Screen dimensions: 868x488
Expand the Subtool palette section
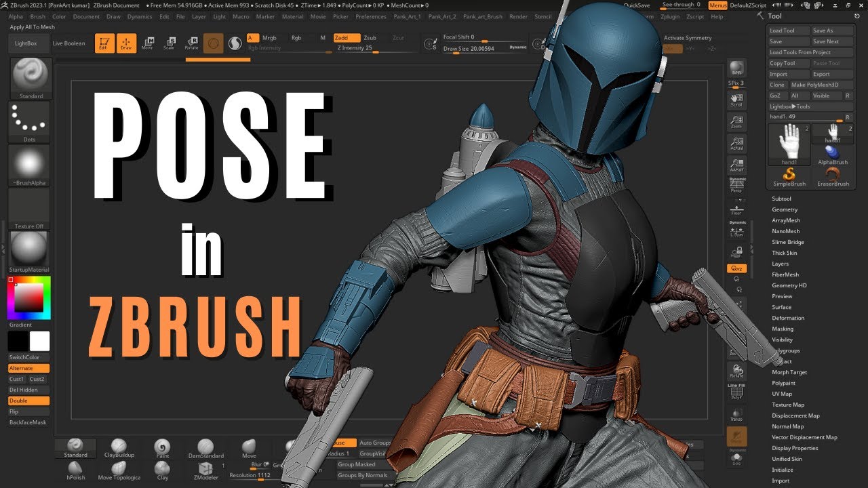782,199
